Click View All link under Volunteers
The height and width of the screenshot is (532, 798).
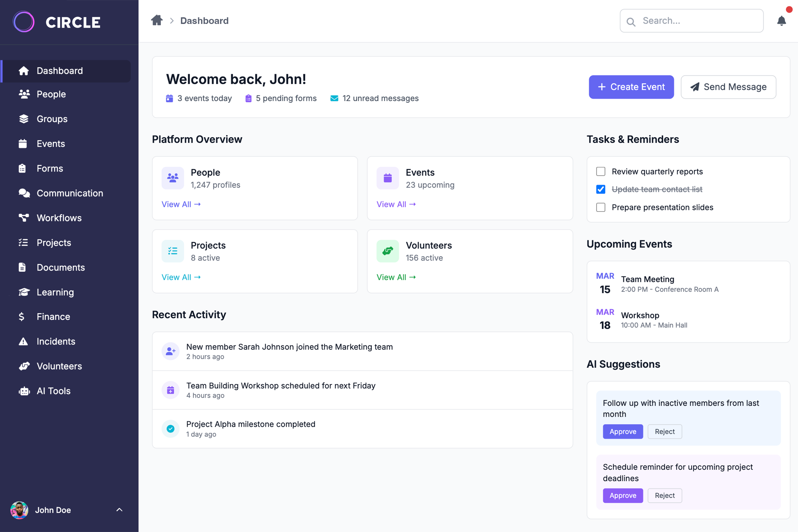tap(396, 277)
